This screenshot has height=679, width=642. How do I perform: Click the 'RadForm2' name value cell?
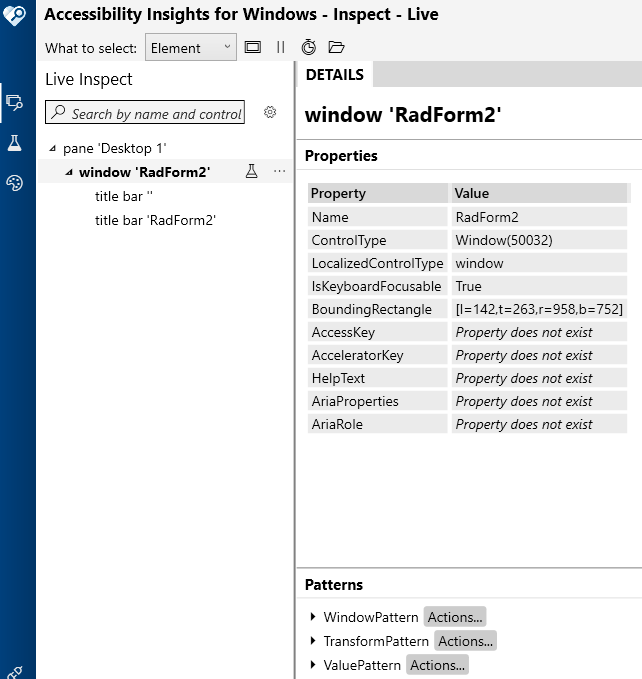coord(539,217)
